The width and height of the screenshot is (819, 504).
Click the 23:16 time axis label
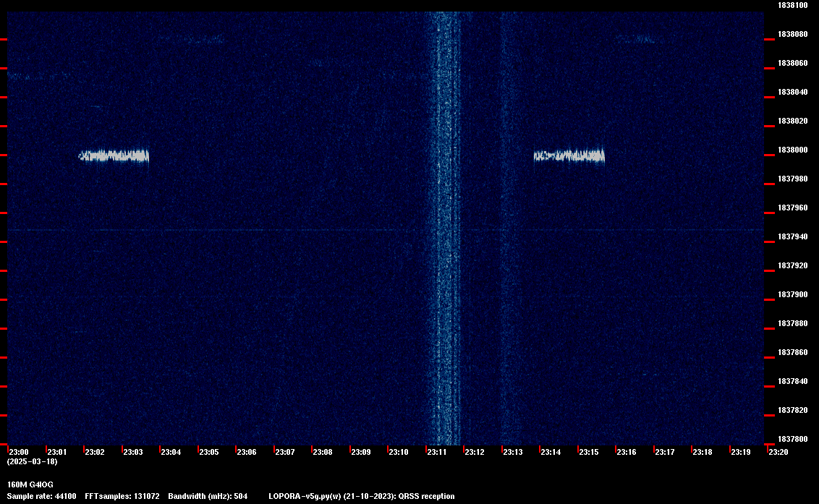[x=627, y=452]
